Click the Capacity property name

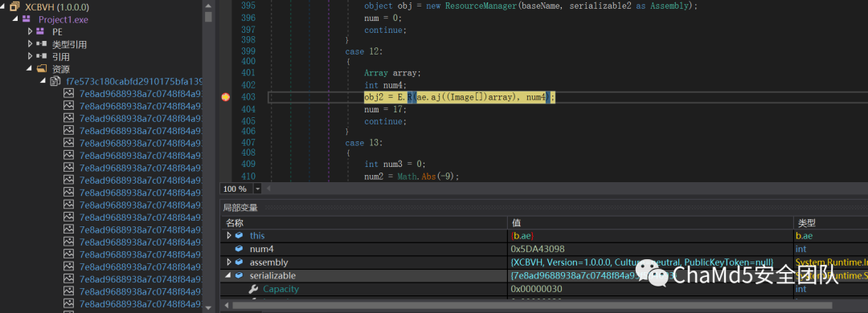click(x=280, y=289)
